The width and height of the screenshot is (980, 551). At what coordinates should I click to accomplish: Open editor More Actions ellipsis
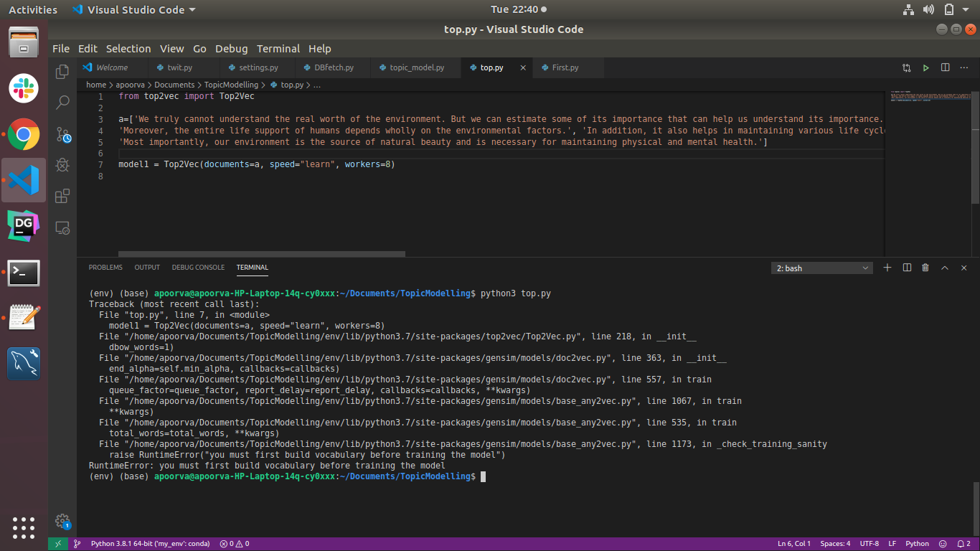pos(964,67)
